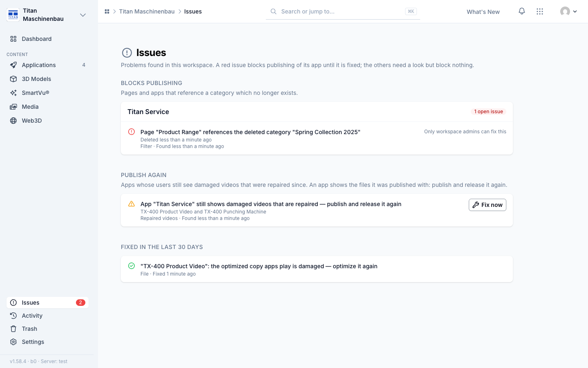This screenshot has height=368, width=588.
Task: Open the Media section
Action: coord(48,107)
